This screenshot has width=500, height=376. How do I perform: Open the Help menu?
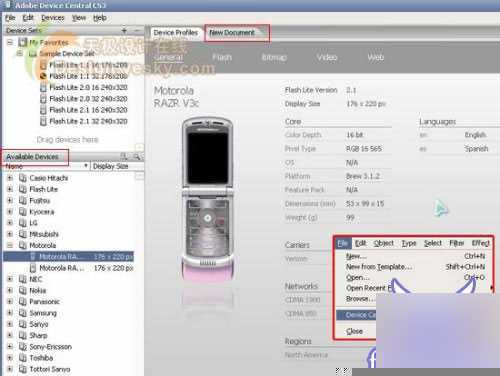tap(100, 18)
